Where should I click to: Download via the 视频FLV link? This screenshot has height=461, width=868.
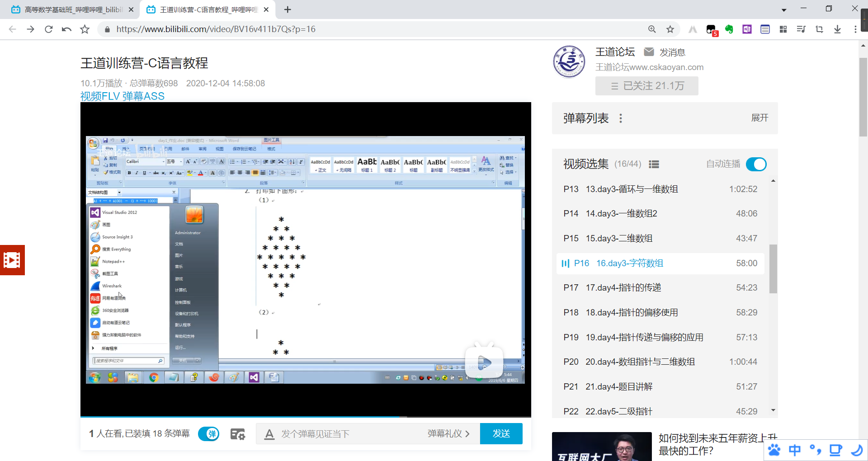100,96
